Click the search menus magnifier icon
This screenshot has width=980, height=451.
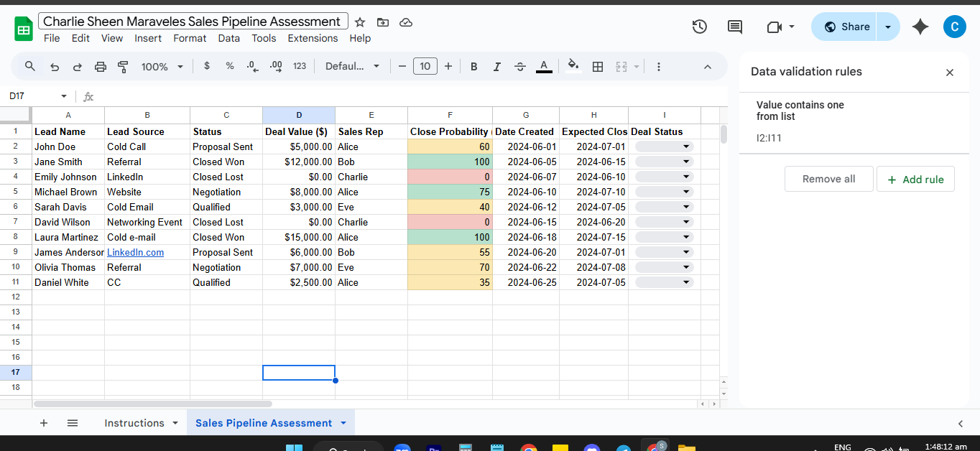tap(30, 66)
